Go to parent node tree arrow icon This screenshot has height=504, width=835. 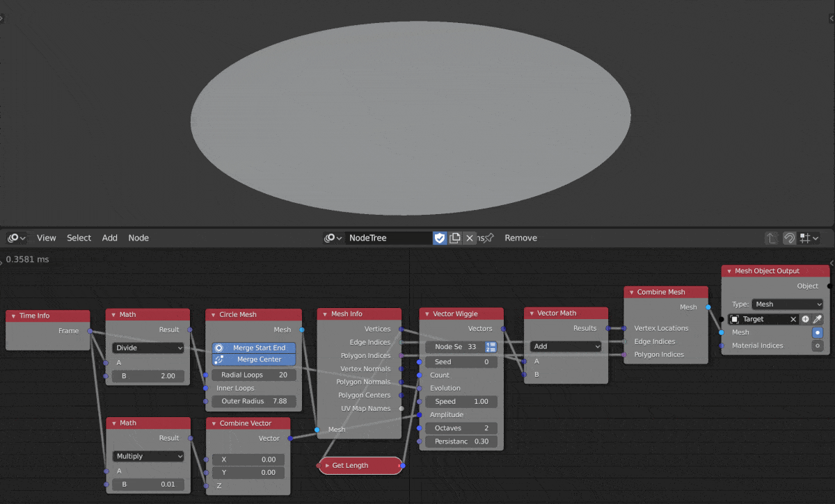tap(771, 238)
